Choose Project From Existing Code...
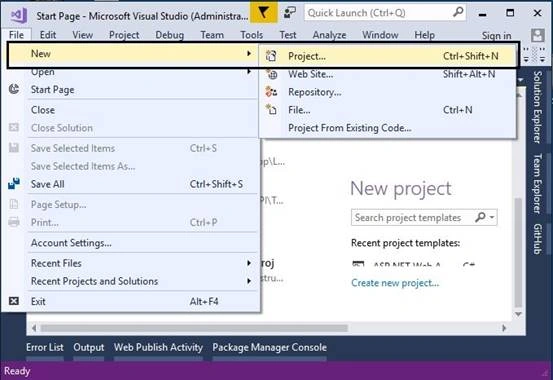553x380 pixels. [388, 128]
